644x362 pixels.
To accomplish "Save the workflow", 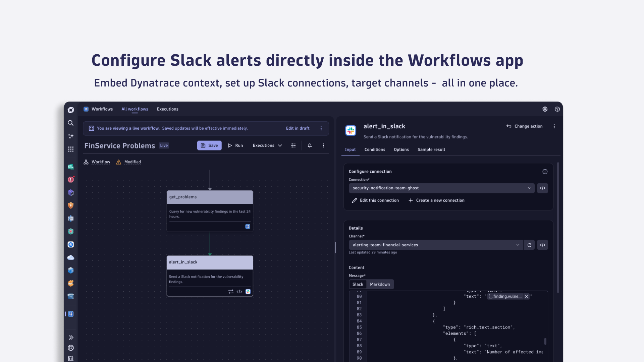I will [x=209, y=145].
